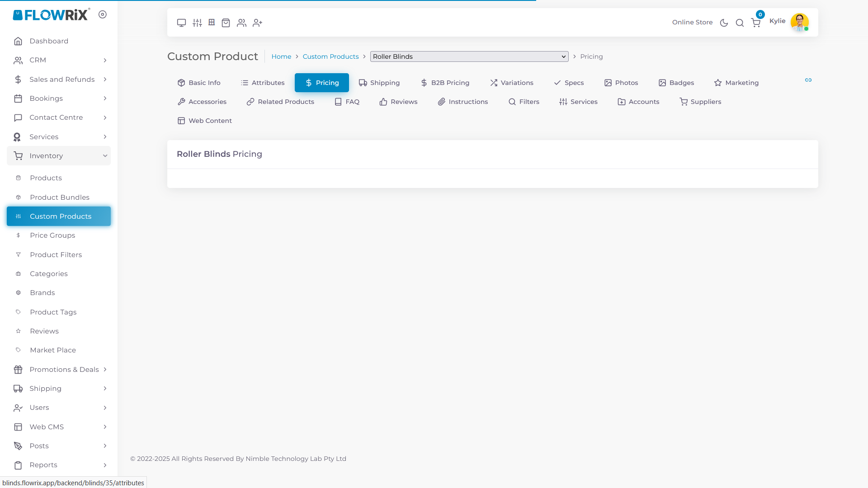The width and height of the screenshot is (868, 488).
Task: Click the cart icon showing zero items
Action: [755, 23]
